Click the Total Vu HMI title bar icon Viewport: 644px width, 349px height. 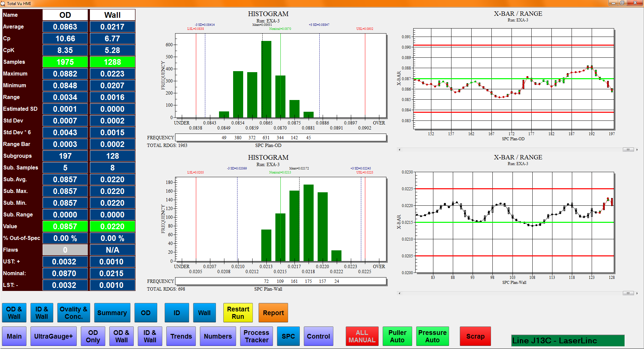pos(3,3)
